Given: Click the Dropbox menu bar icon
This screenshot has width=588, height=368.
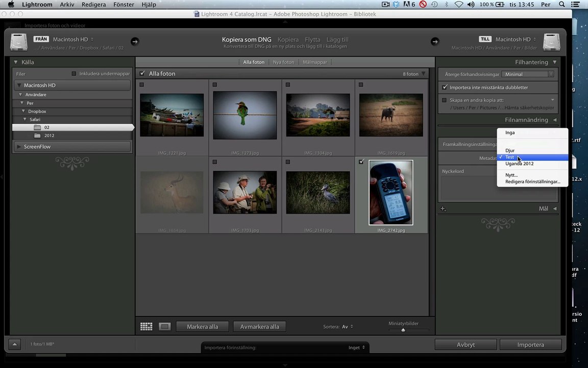Looking at the screenshot, I should [397, 5].
